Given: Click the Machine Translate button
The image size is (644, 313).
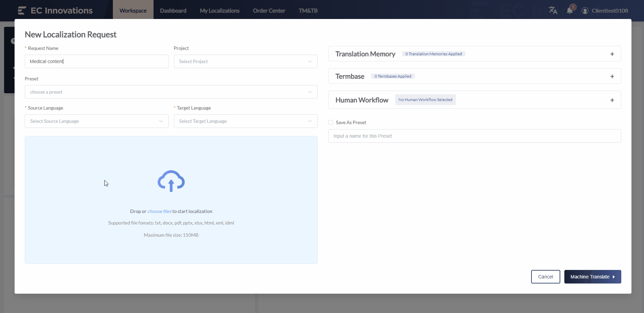Looking at the screenshot, I should pos(592,277).
